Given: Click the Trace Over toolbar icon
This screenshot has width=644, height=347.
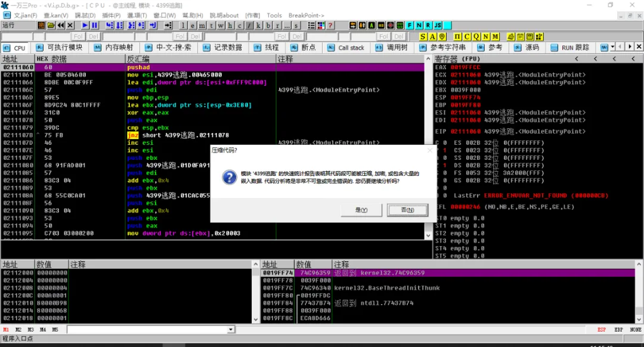Looking at the screenshot, I should click(141, 25).
